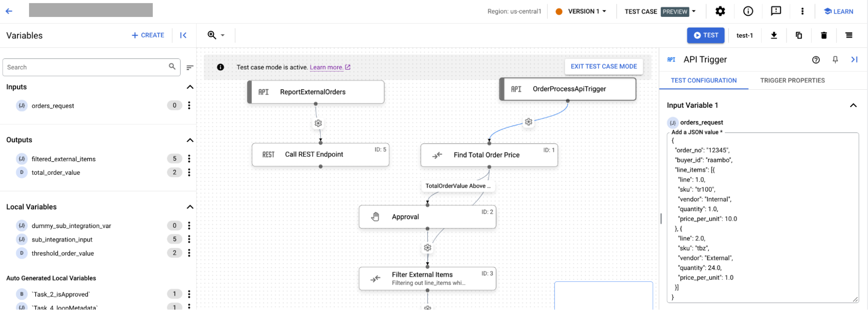Pin the API Trigger panel
Image resolution: width=868 pixels, height=310 pixels.
click(x=835, y=60)
